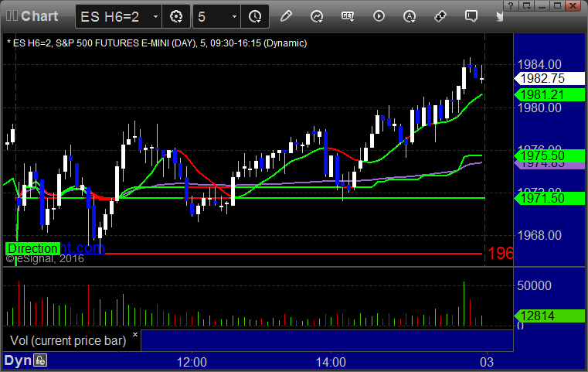Expand the ES H6=2 symbol dropdown

[x=155, y=16]
